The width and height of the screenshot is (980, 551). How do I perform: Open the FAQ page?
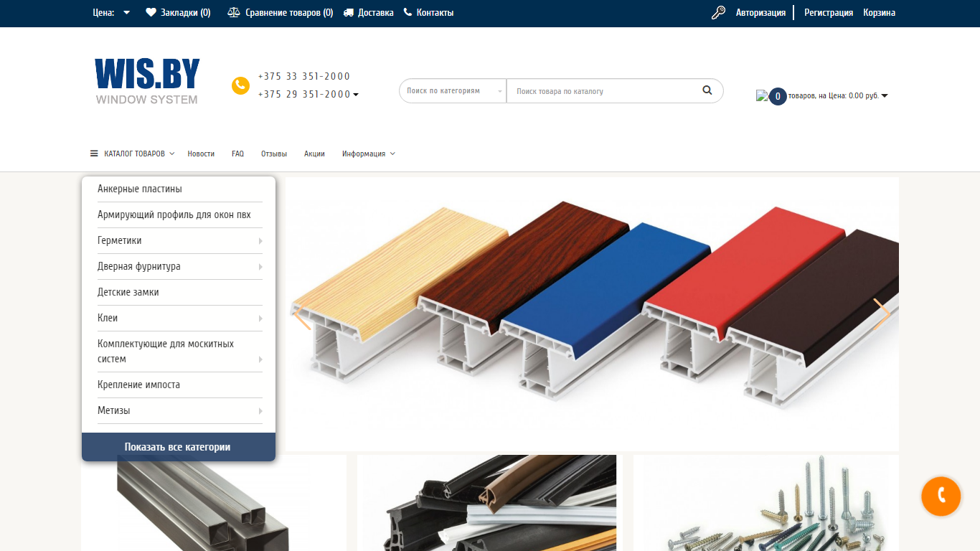237,154
